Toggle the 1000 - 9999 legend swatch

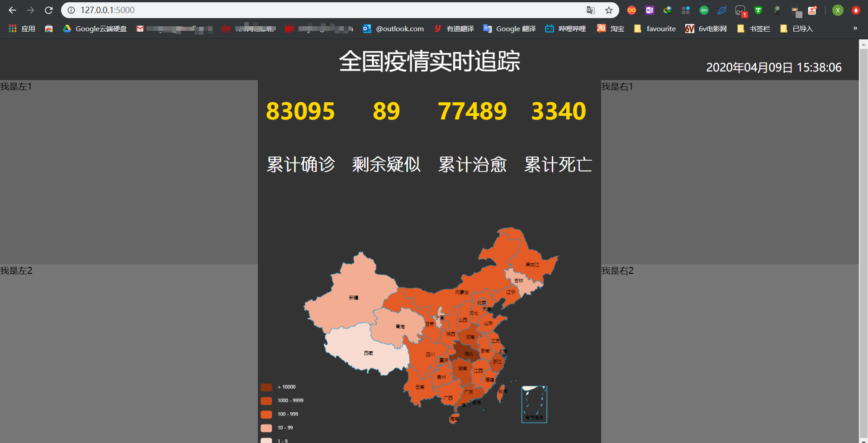click(266, 401)
